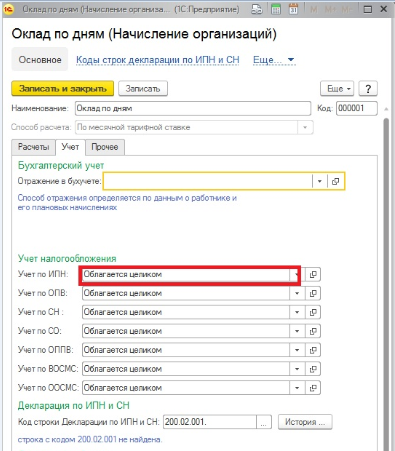The height and width of the screenshot is (451, 395).
Task: Click the Записать button
Action: (143, 89)
